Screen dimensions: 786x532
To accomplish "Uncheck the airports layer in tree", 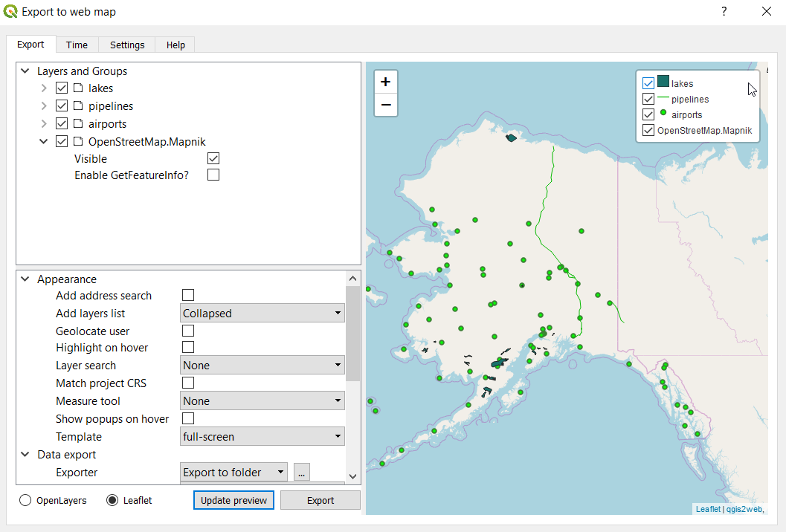I will 62,124.
